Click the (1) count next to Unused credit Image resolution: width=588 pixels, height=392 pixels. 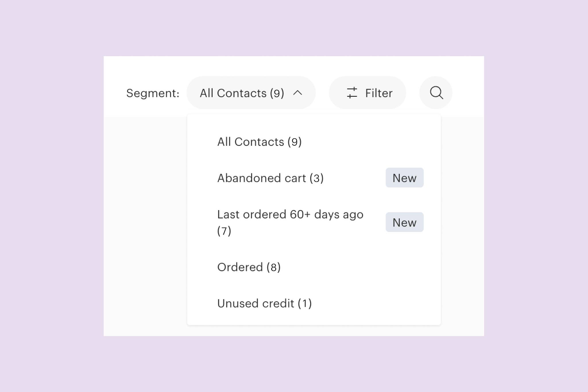305,303
